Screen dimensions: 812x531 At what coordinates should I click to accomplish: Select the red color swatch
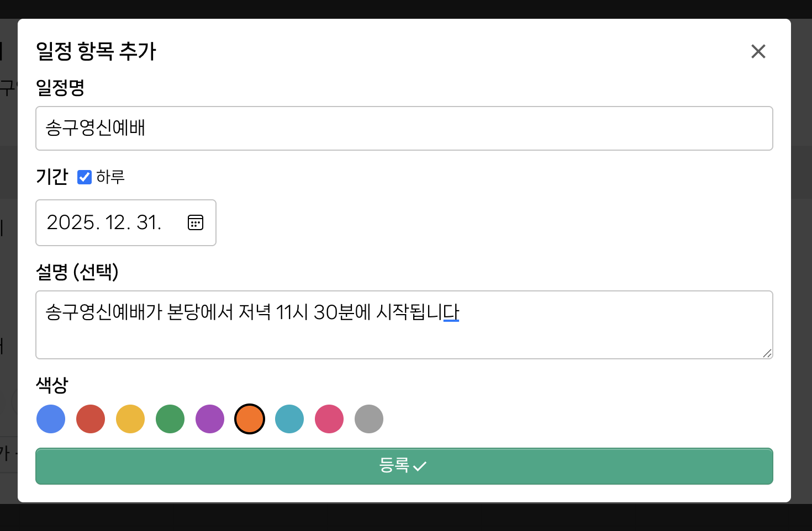click(x=91, y=419)
